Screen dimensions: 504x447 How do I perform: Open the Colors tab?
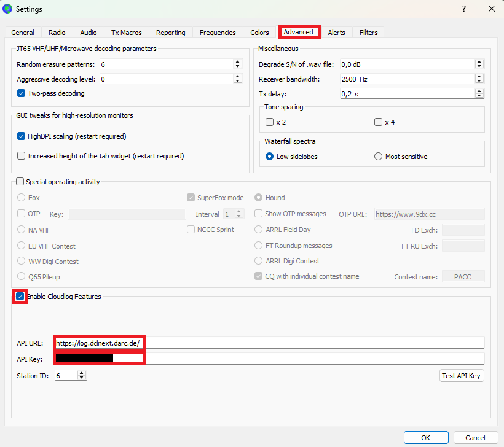coord(259,33)
